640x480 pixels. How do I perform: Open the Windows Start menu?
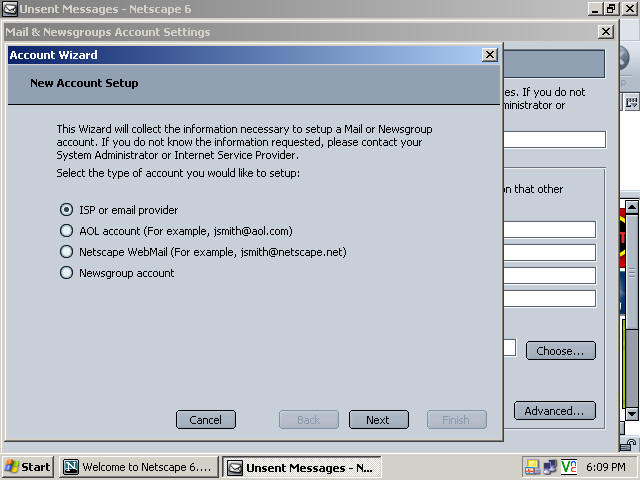pos(28,467)
